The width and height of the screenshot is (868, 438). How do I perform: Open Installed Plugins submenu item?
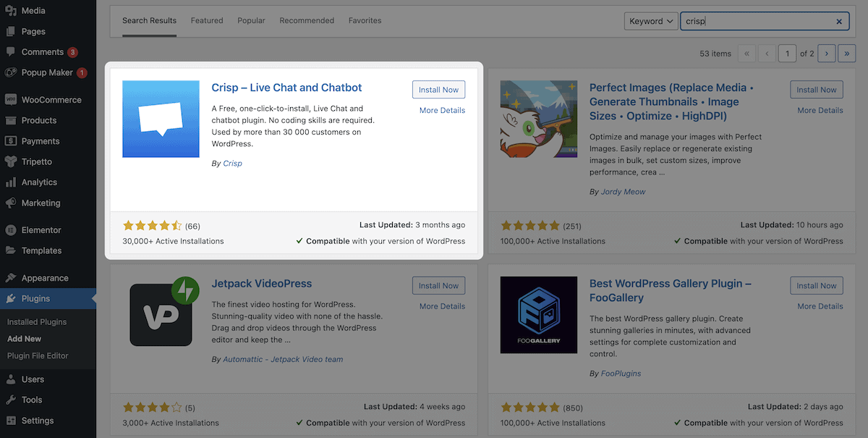click(37, 321)
